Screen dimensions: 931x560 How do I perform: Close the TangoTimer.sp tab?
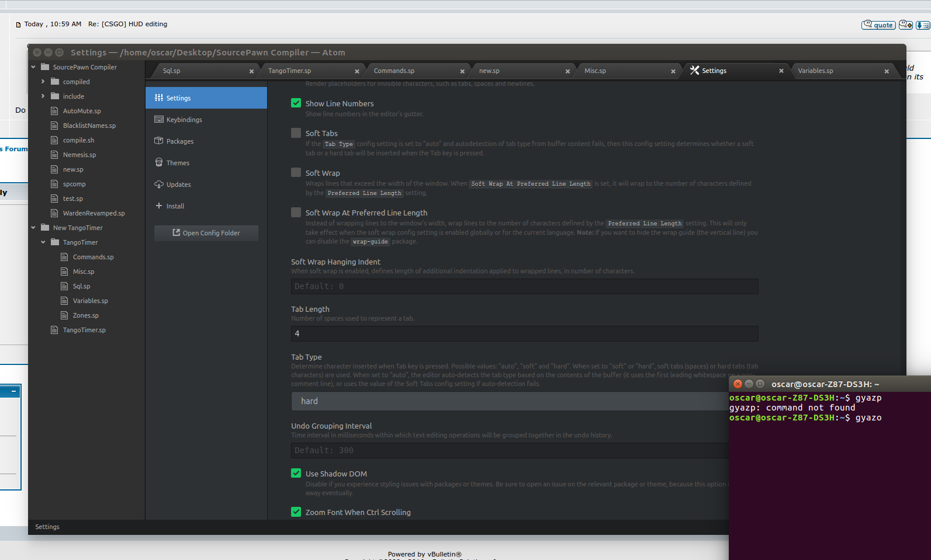(357, 71)
